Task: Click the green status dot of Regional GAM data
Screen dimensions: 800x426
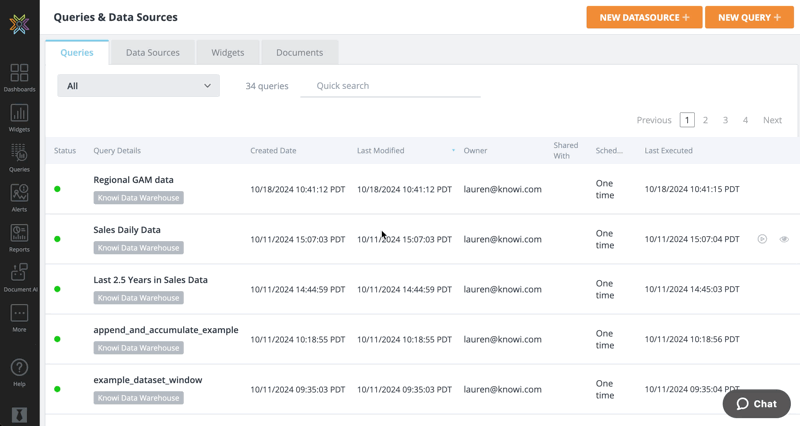Action: click(57, 189)
